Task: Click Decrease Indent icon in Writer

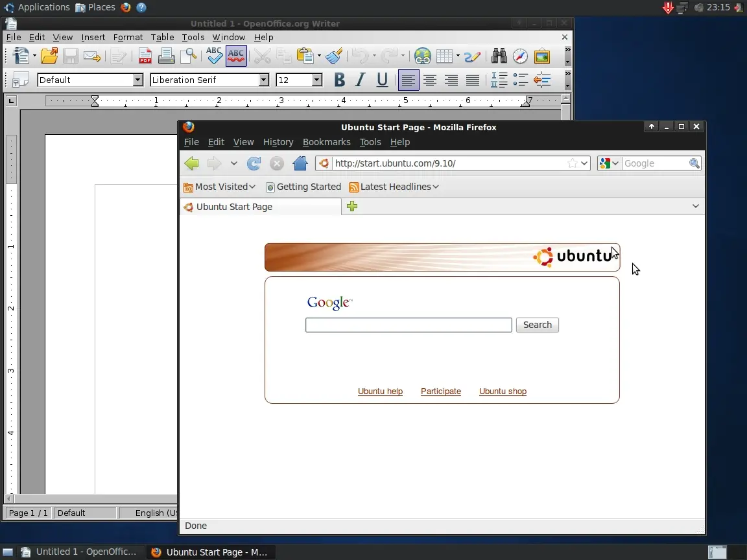Action: (542, 80)
